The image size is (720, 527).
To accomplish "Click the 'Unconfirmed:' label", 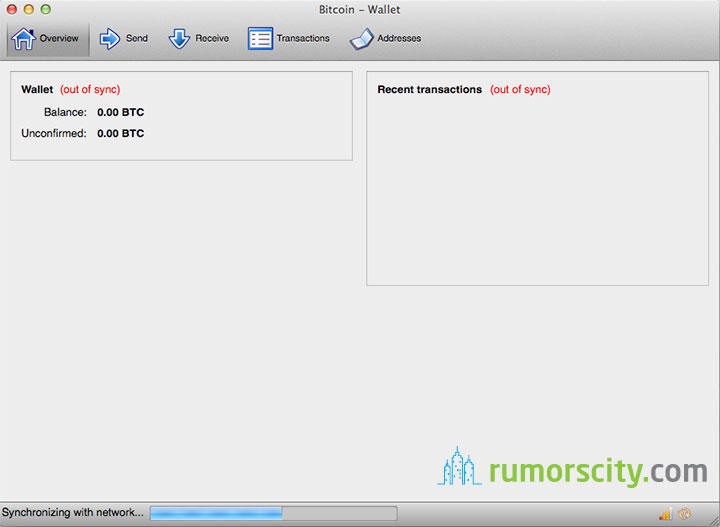I will coord(54,134).
